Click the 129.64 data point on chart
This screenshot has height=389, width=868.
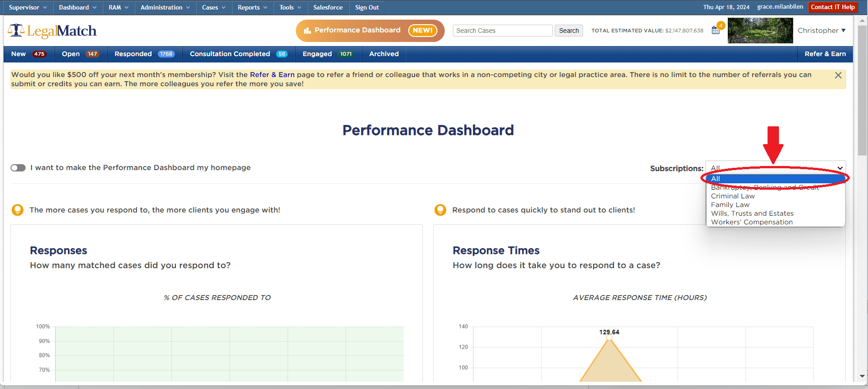click(609, 337)
